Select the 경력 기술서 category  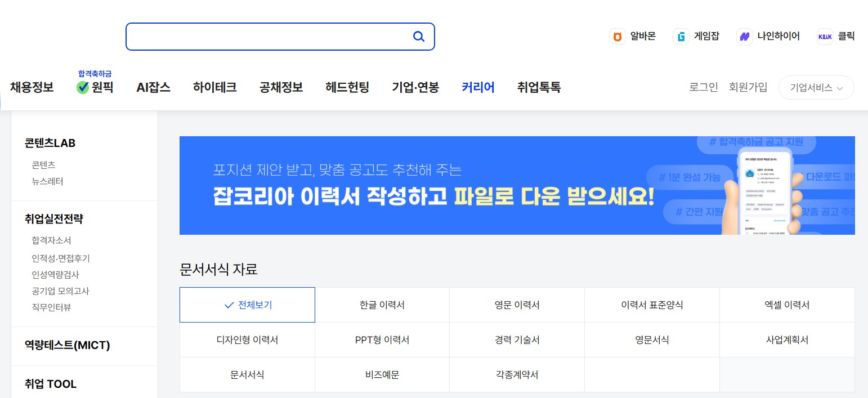(x=517, y=340)
